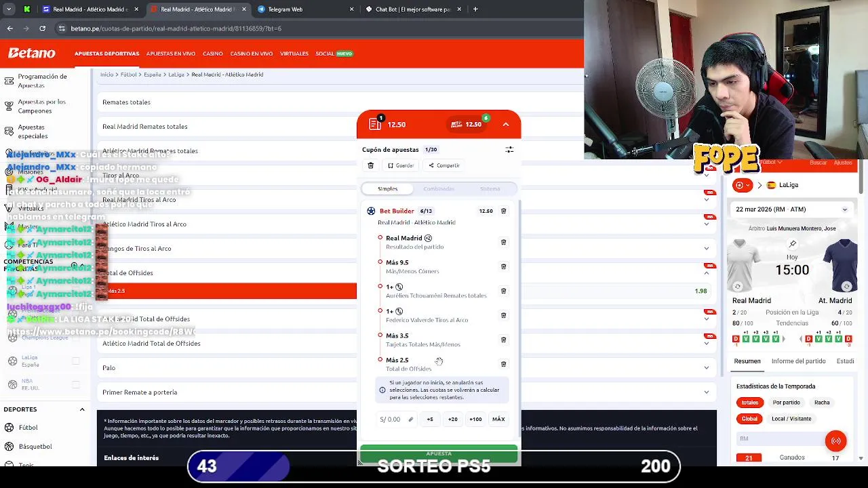This screenshot has height=488, width=868.
Task: Expand the Atlético Madrid Total de Offsides market
Action: [x=407, y=344]
